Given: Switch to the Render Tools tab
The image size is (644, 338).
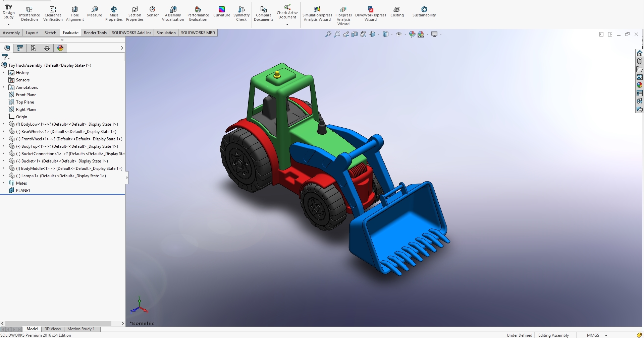Looking at the screenshot, I should click(x=95, y=32).
